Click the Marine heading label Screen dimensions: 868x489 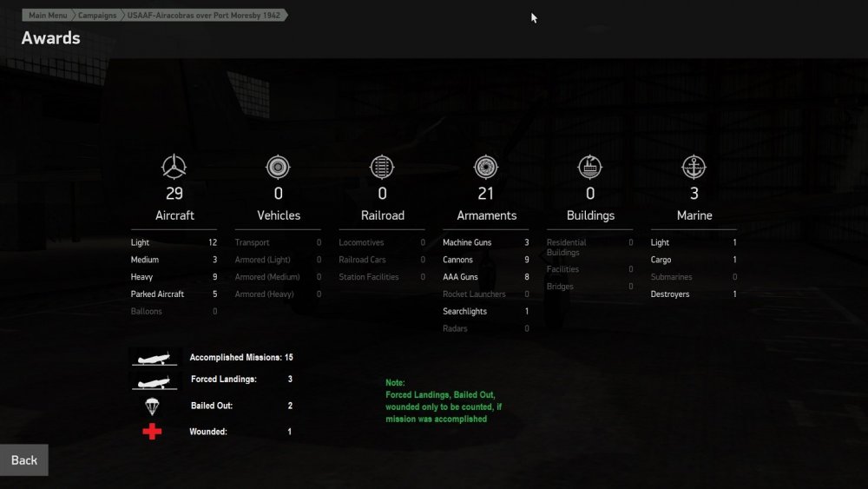point(694,215)
